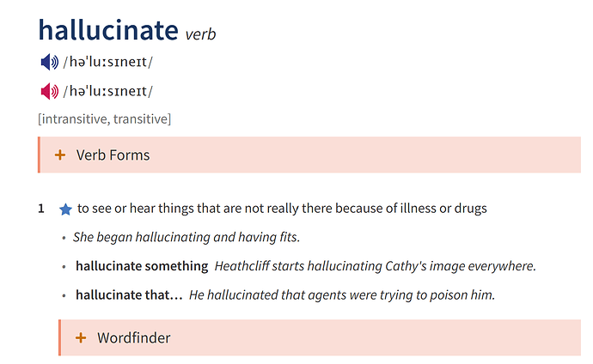This screenshot has width=593, height=364.
Task: Play the blue British pronunciation audio
Action: (50, 62)
